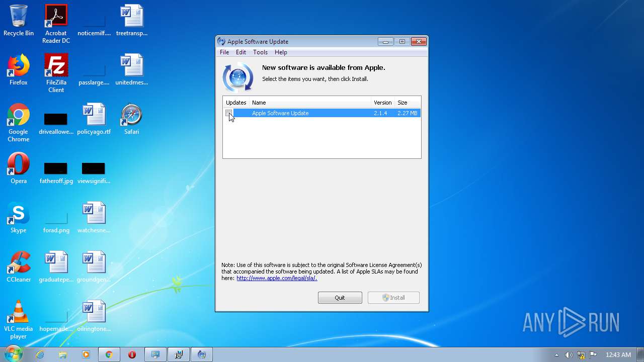Select the VLC media player icon
Screen dimensions: 644x362
click(19, 319)
